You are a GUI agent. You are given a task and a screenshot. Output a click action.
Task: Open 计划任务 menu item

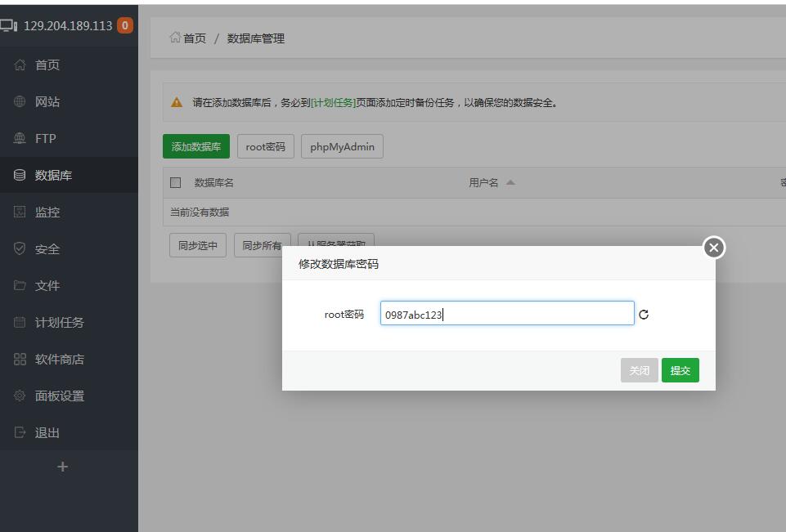(x=59, y=323)
